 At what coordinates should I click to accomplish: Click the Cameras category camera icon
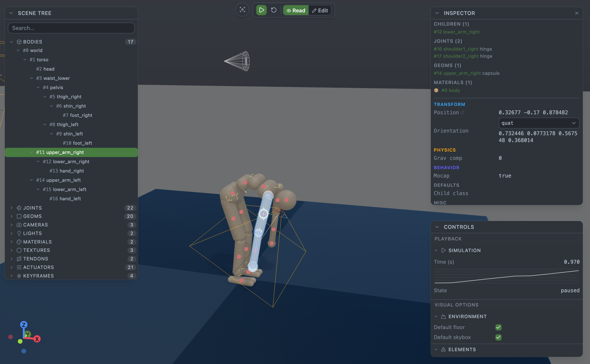[19, 225]
